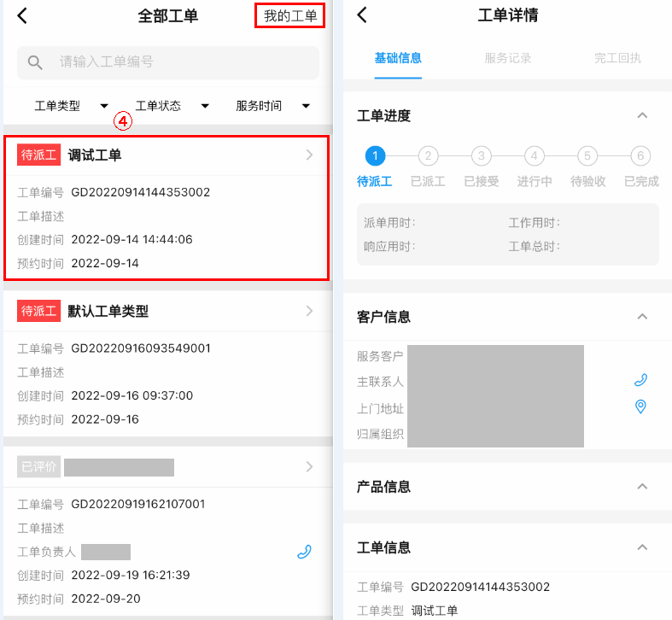Screen dimensions: 672x620
Task: Go back from the 工单详情 page
Action: (x=362, y=15)
